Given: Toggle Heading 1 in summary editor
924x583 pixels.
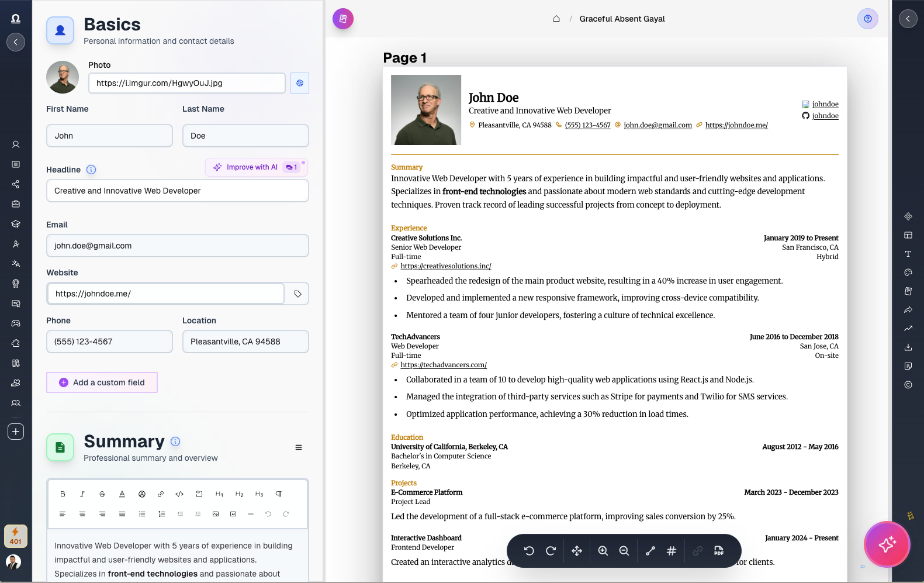Looking at the screenshot, I should 219,494.
